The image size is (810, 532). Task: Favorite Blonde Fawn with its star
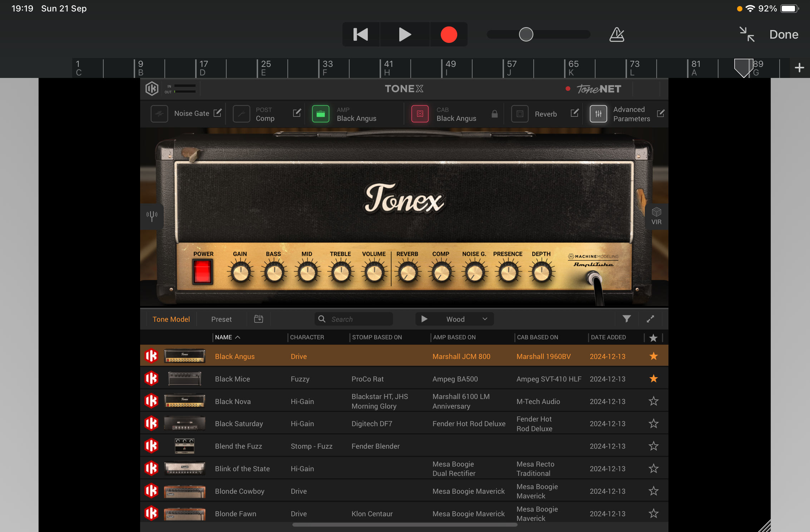[653, 513]
